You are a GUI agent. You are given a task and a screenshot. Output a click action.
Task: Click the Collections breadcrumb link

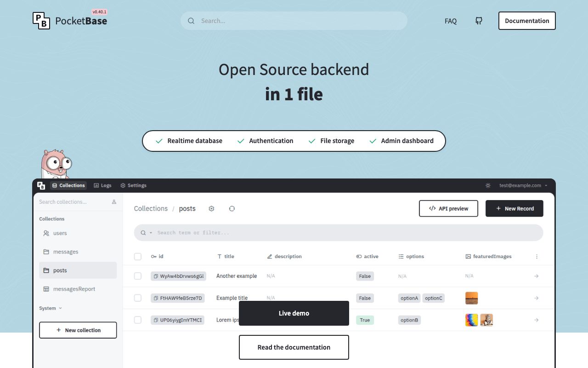(x=151, y=208)
